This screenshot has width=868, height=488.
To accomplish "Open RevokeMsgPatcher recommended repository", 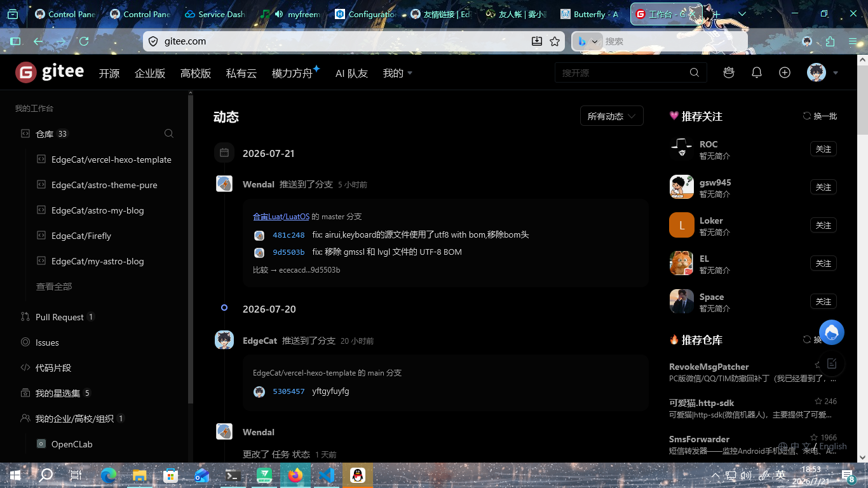I will pyautogui.click(x=709, y=367).
